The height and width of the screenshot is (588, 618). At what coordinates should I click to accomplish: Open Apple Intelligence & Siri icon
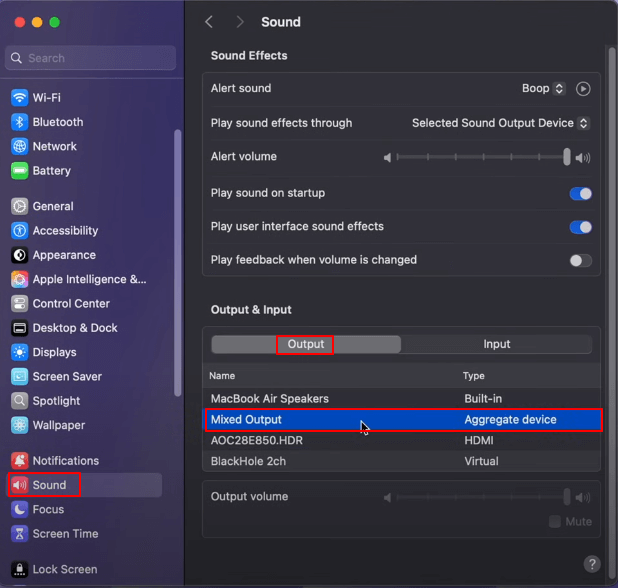pyautogui.click(x=19, y=279)
